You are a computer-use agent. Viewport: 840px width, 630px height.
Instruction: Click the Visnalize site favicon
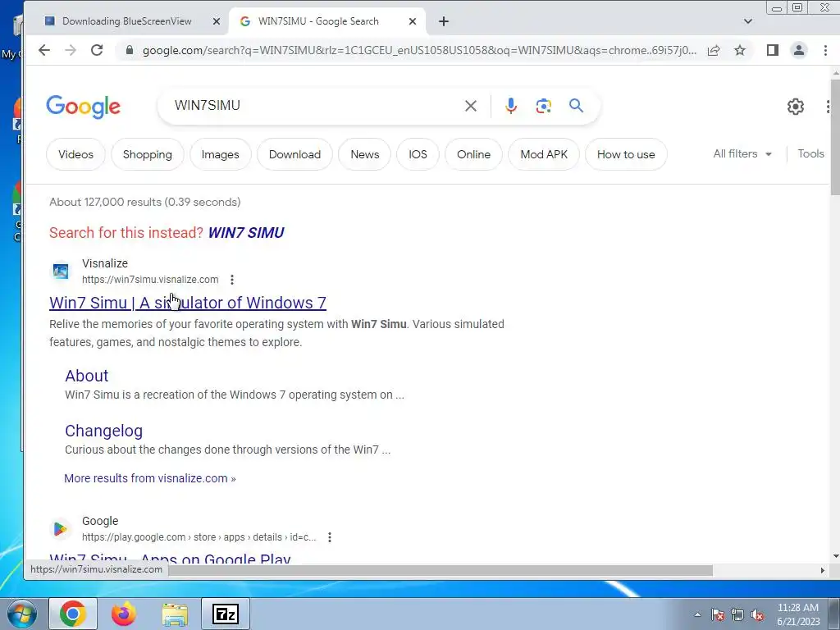(61, 271)
